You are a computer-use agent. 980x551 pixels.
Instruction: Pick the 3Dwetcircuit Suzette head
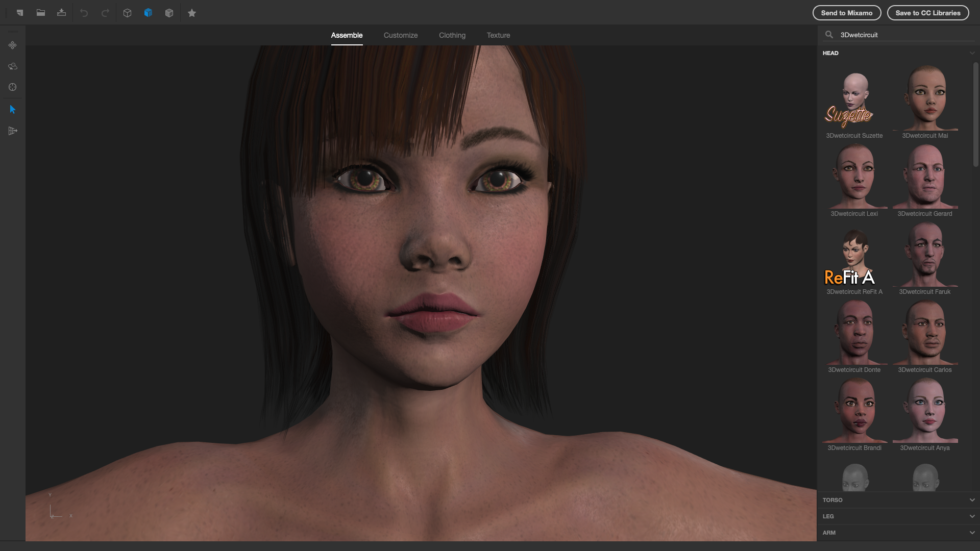coord(854,102)
